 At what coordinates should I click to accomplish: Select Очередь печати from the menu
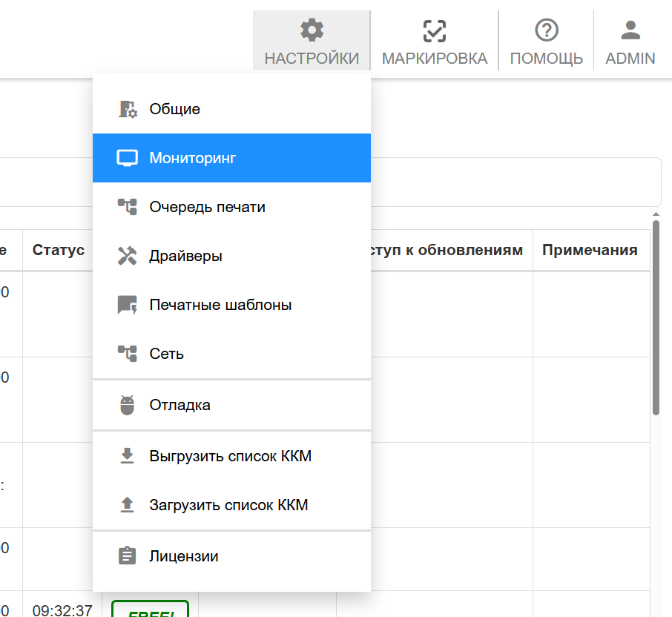207,207
